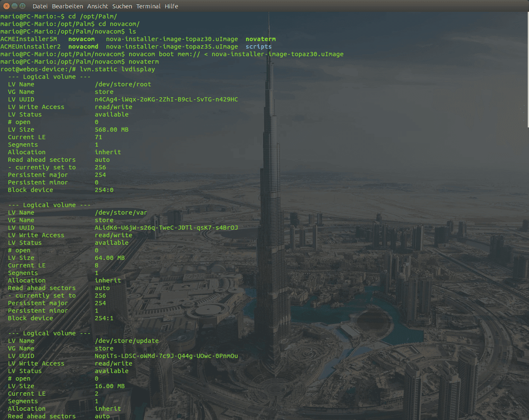529x420 pixels.
Task: Select the bold novacomd entry
Action: pyautogui.click(x=83, y=47)
